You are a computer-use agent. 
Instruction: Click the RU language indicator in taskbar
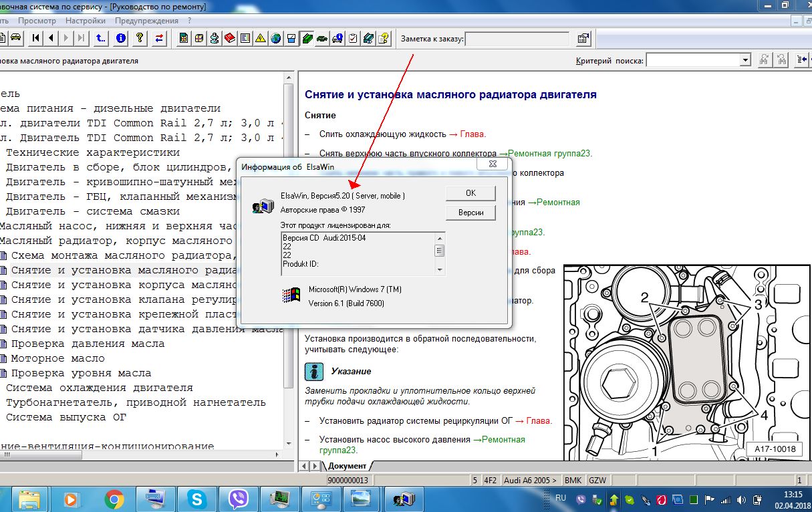tap(561, 498)
